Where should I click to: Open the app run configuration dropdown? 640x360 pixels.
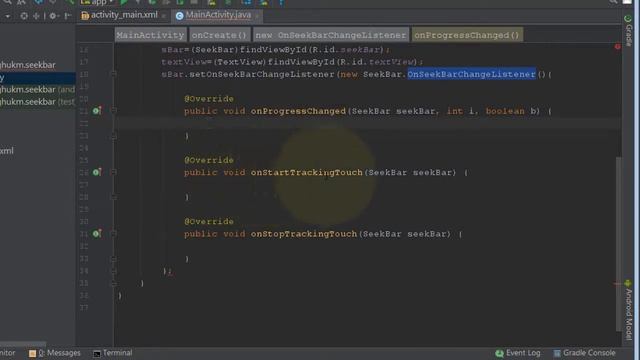pos(97,2)
